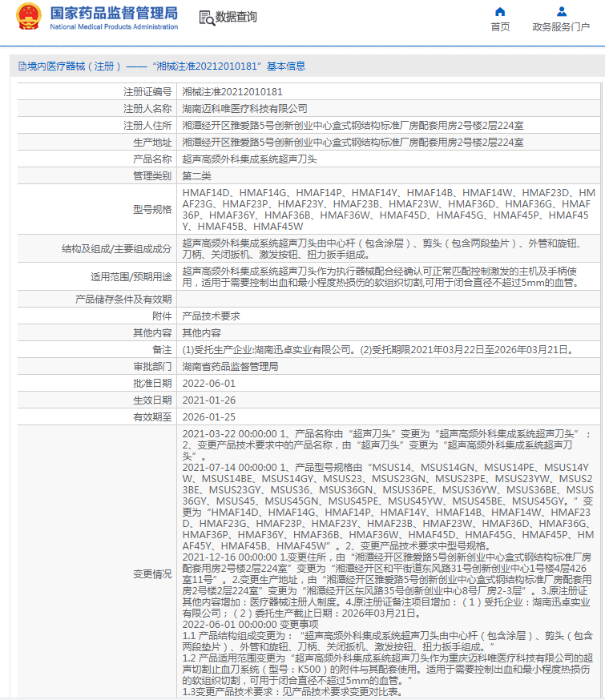The height and width of the screenshot is (700, 605).
Task: Click the 批准日期 label
Action: [152, 384]
